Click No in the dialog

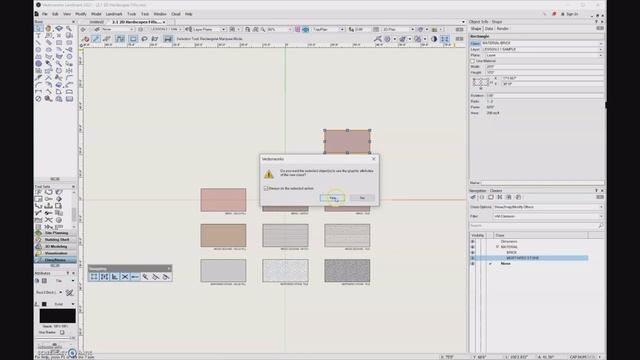coord(362,198)
